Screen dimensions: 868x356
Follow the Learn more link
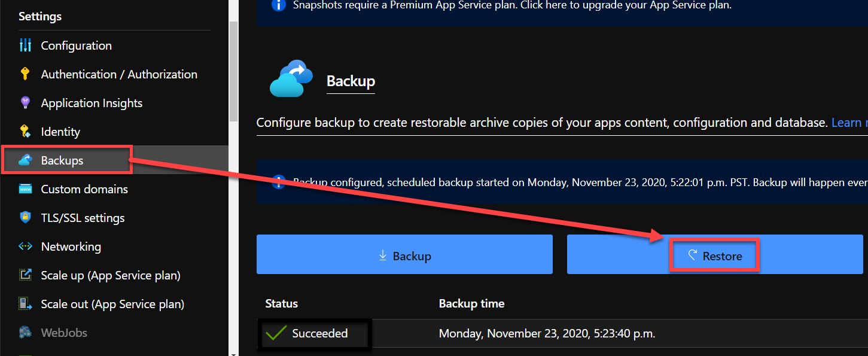pyautogui.click(x=848, y=123)
